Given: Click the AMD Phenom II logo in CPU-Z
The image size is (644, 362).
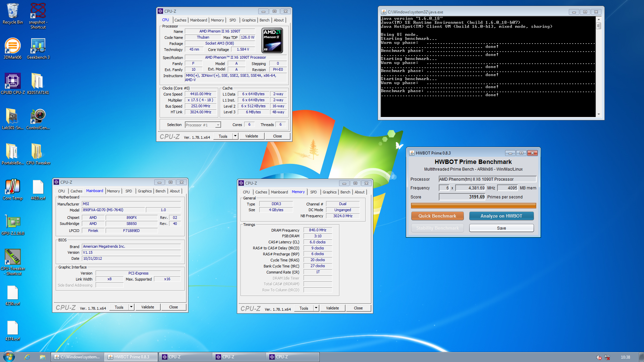Looking at the screenshot, I should click(272, 41).
